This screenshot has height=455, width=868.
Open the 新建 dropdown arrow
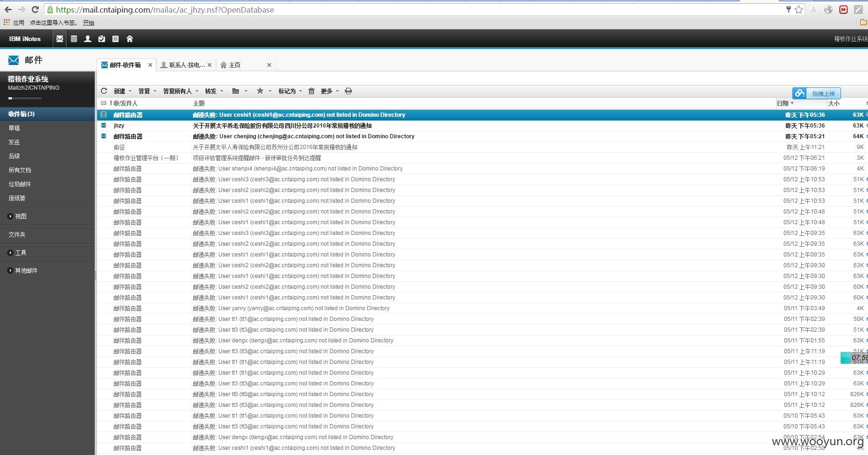tap(130, 91)
